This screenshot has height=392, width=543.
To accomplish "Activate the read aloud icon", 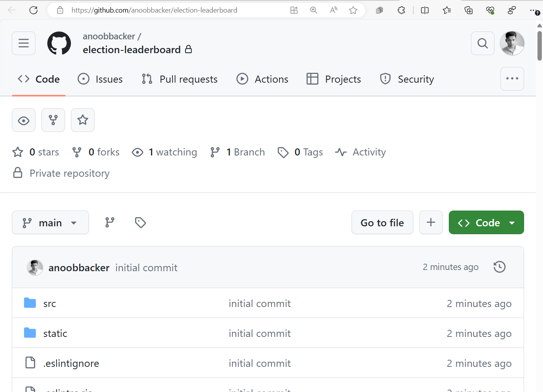I will pyautogui.click(x=333, y=10).
